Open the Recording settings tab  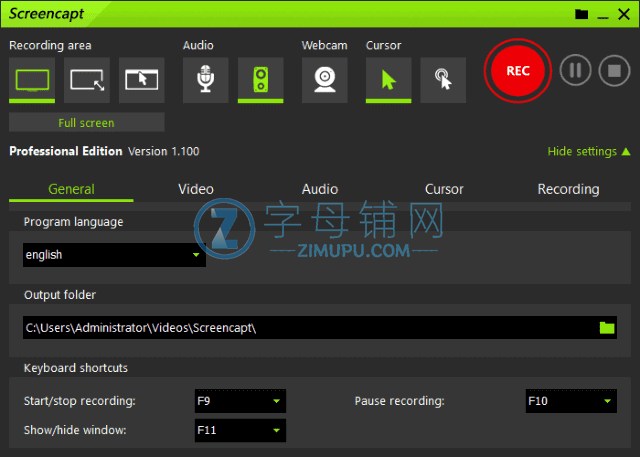click(x=568, y=189)
